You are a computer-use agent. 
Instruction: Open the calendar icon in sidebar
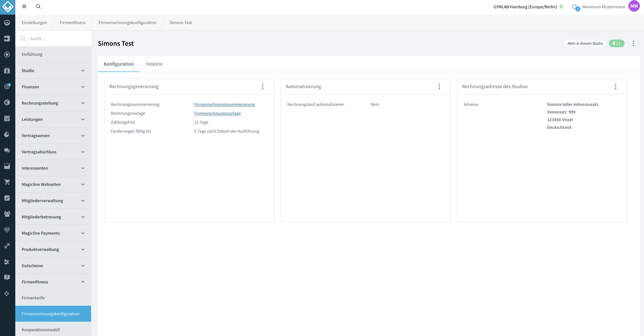pos(7,118)
